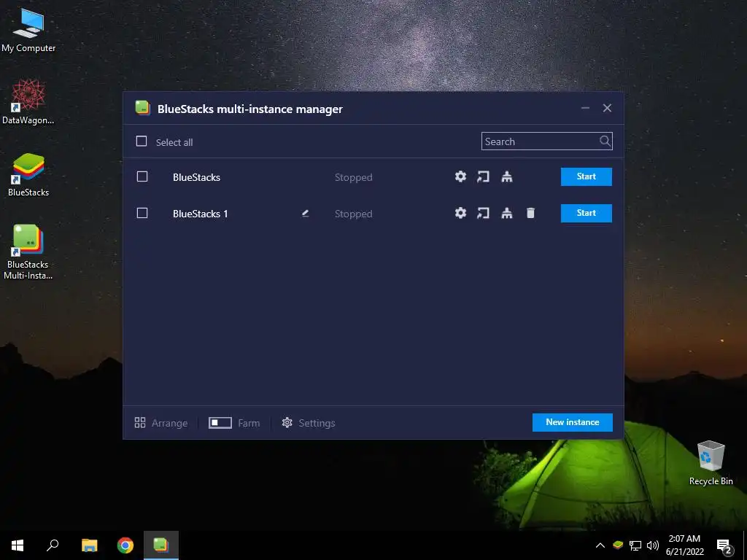Click the Settings label in bottom bar
747x560 pixels.
[317, 423]
